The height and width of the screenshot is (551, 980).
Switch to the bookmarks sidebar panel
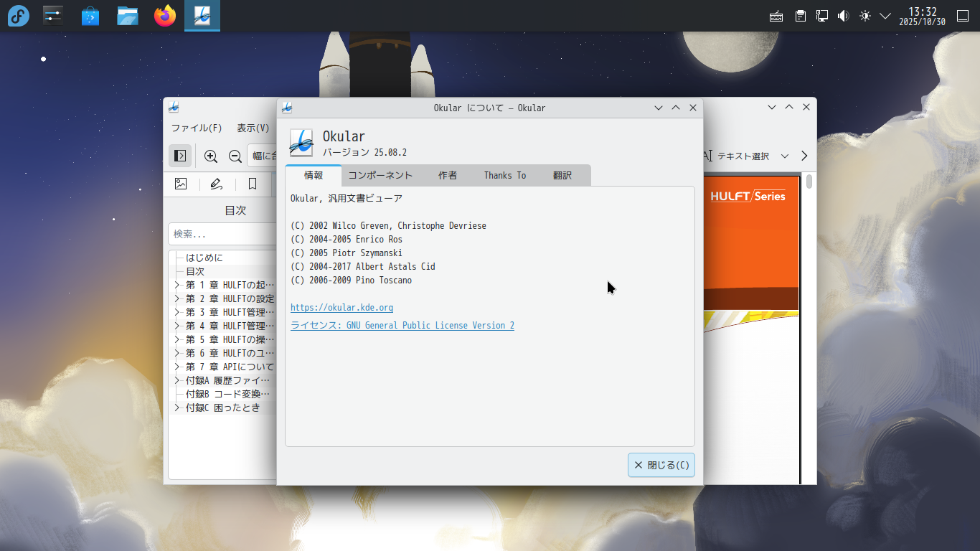pos(253,184)
